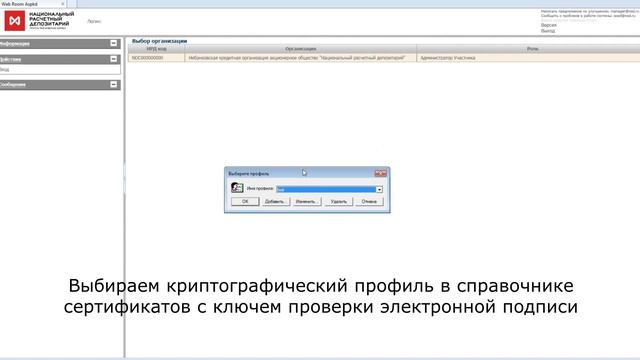
Task: Click the 'НРД код' column header
Action: pyautogui.click(x=156, y=49)
